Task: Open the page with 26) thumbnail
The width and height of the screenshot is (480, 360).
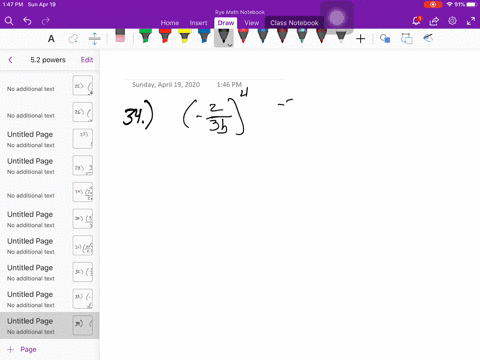Action: tap(50, 112)
